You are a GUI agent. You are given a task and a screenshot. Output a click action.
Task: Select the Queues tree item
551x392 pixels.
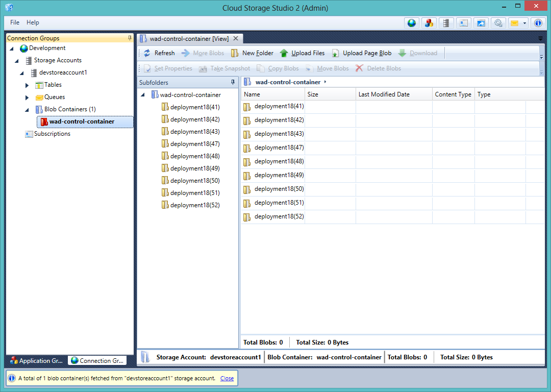pos(55,97)
